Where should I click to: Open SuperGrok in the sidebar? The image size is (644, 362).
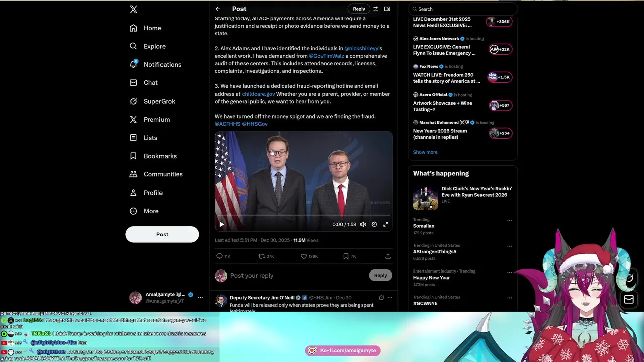tap(152, 101)
